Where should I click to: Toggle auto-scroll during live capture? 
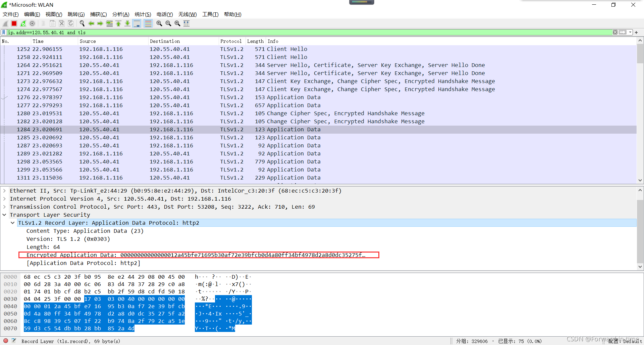click(137, 23)
